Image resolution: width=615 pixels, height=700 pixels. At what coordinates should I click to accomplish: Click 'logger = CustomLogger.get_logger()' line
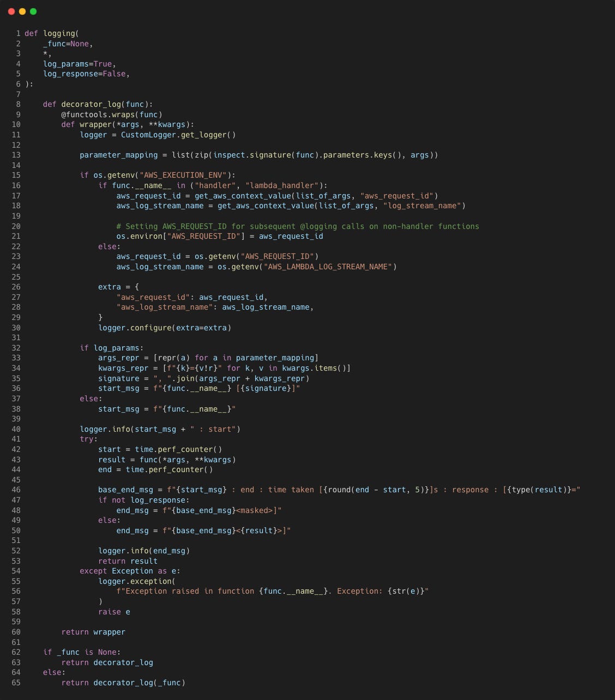click(158, 135)
